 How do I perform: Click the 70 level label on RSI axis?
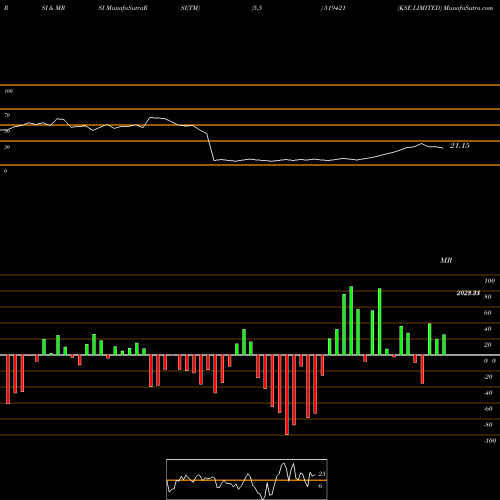(7, 115)
